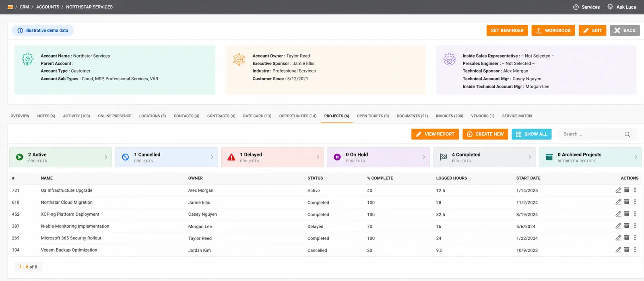
Task: Click the search magnifier icon
Action: click(x=627, y=134)
